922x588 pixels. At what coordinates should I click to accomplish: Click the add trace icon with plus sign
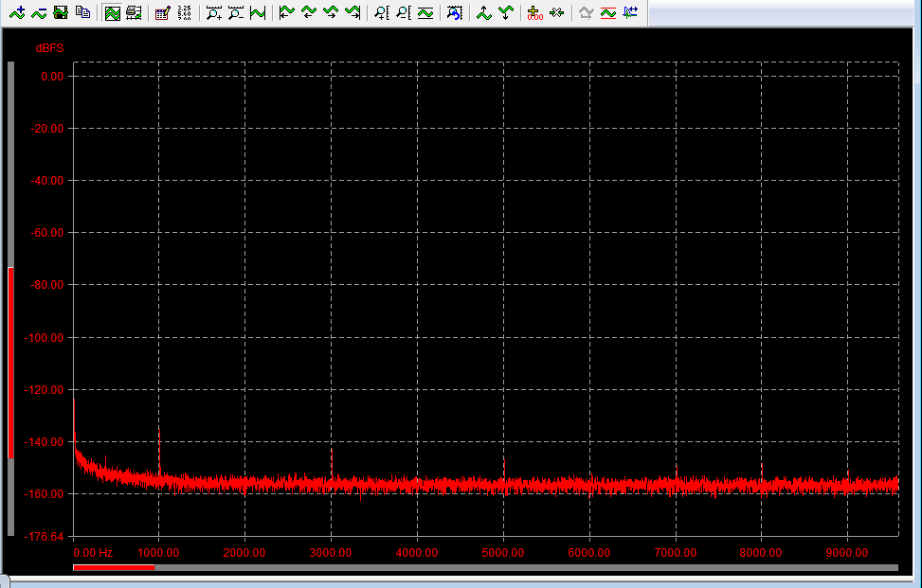(x=17, y=12)
